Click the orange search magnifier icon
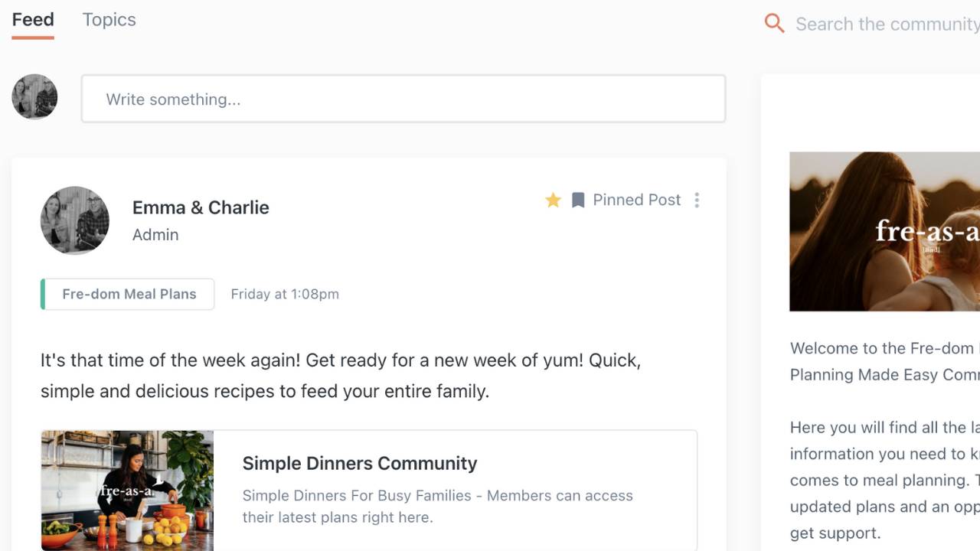 (x=775, y=24)
